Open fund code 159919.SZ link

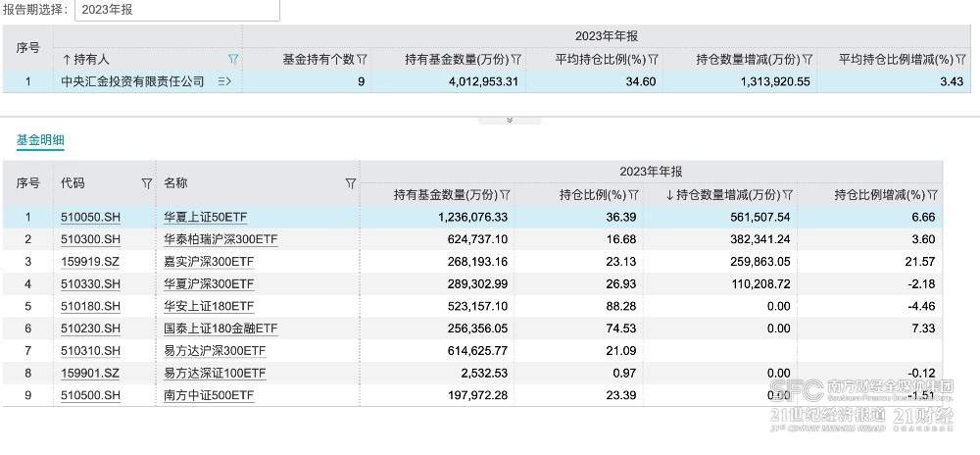pos(90,262)
